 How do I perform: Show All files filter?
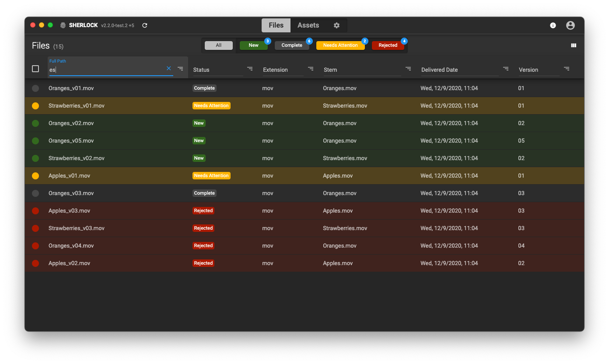(219, 45)
